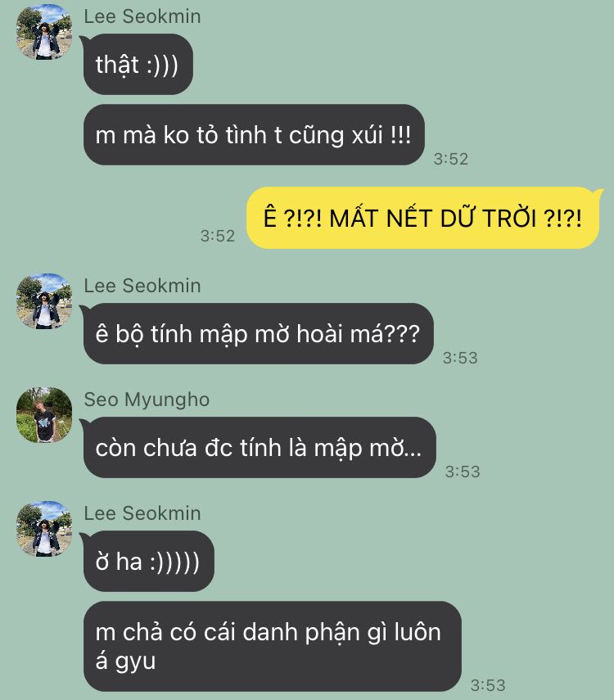
Task: Click the Seo Myungho sender name
Action: click(x=147, y=400)
